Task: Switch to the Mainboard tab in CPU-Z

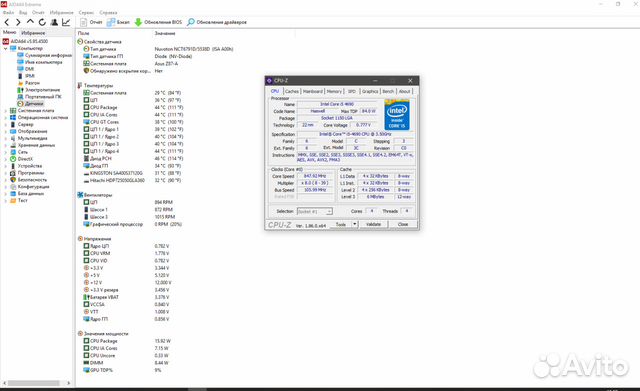Action: [x=313, y=91]
